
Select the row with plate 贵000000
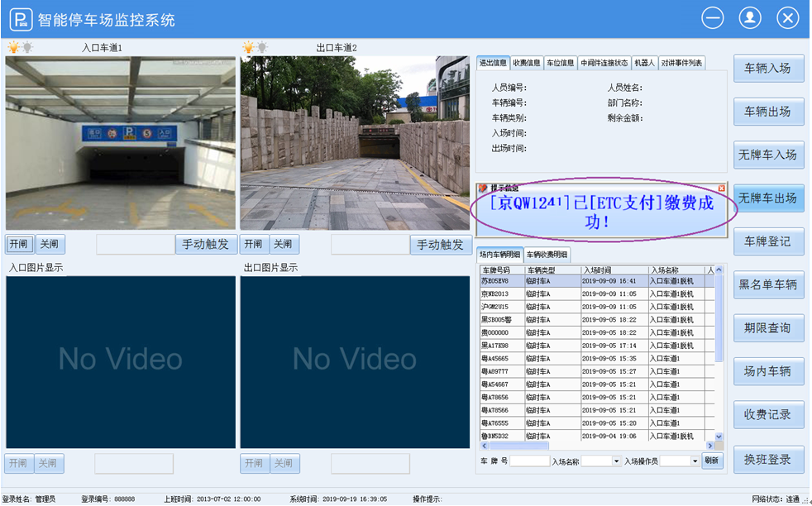[x=597, y=333]
